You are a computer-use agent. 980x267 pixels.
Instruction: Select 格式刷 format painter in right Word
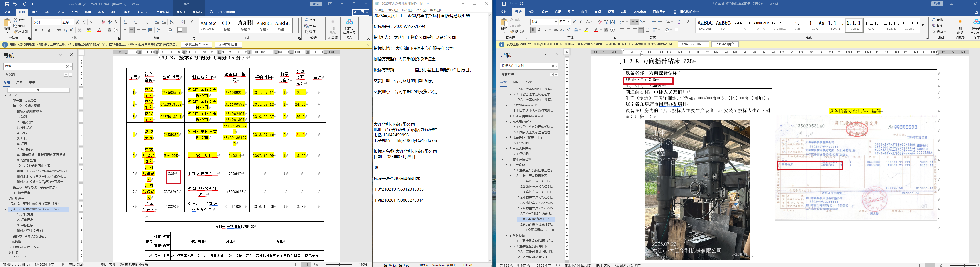point(517,32)
